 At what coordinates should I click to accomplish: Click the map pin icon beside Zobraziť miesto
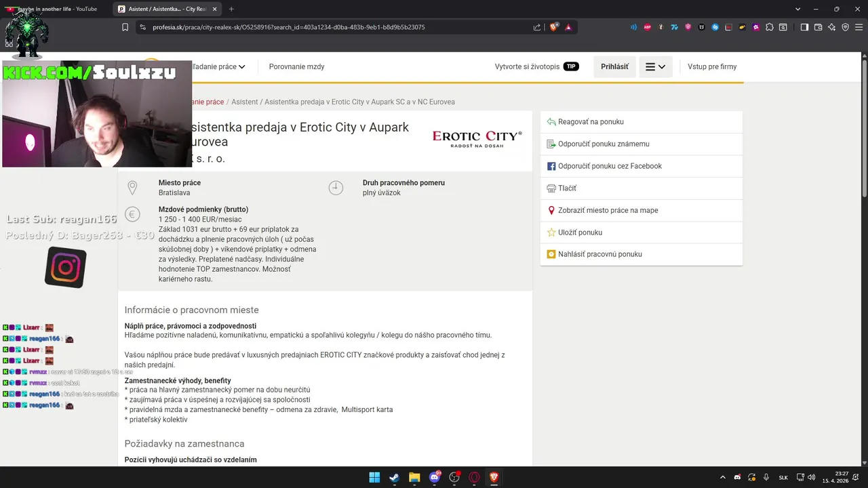551,210
